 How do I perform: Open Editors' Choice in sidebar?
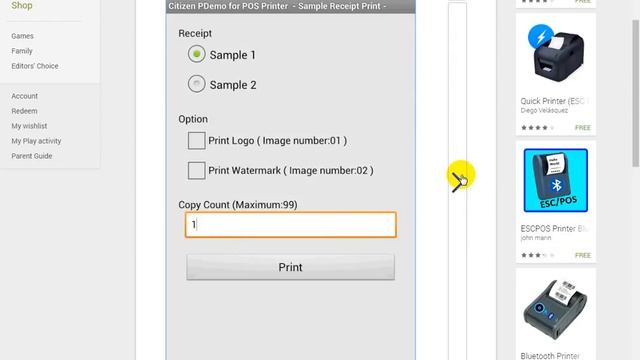point(35,66)
